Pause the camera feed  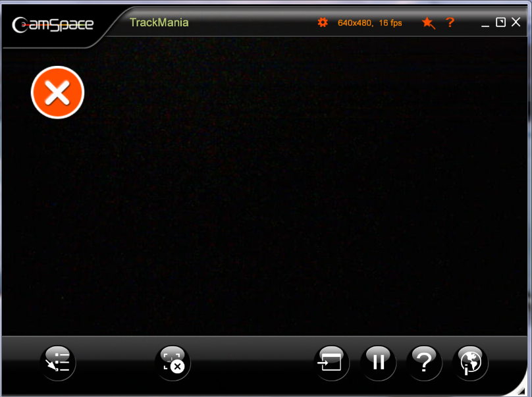[x=379, y=362]
